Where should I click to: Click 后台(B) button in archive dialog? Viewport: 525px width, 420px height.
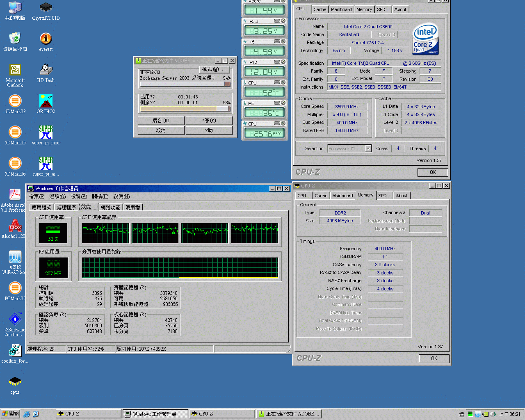(161, 121)
